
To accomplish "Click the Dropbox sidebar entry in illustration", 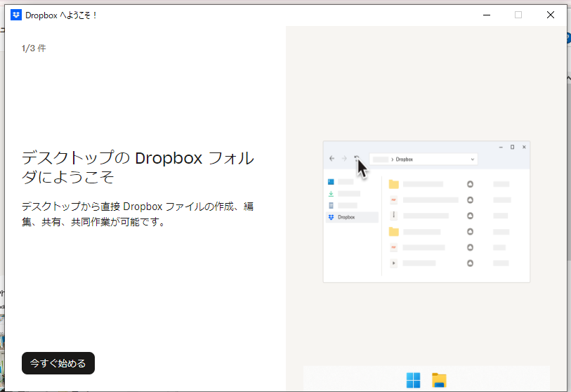I will click(x=352, y=217).
